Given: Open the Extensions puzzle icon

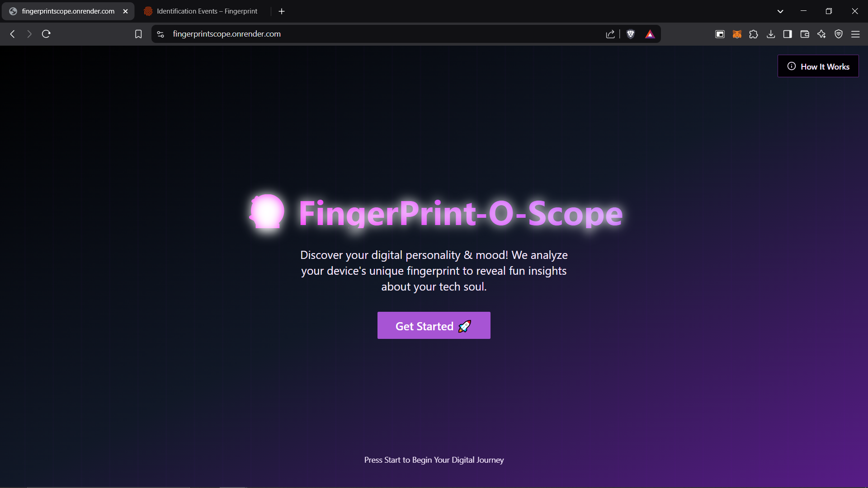Looking at the screenshot, I should (754, 34).
